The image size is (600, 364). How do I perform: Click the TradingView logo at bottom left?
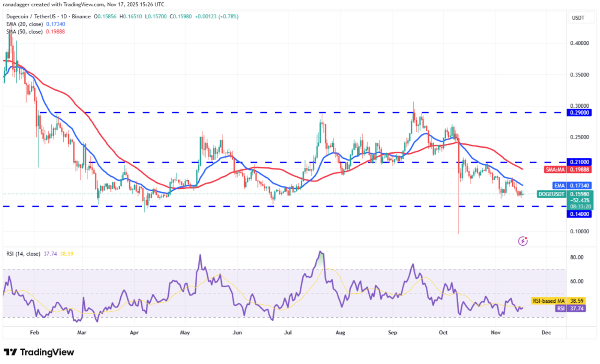[x=39, y=352]
